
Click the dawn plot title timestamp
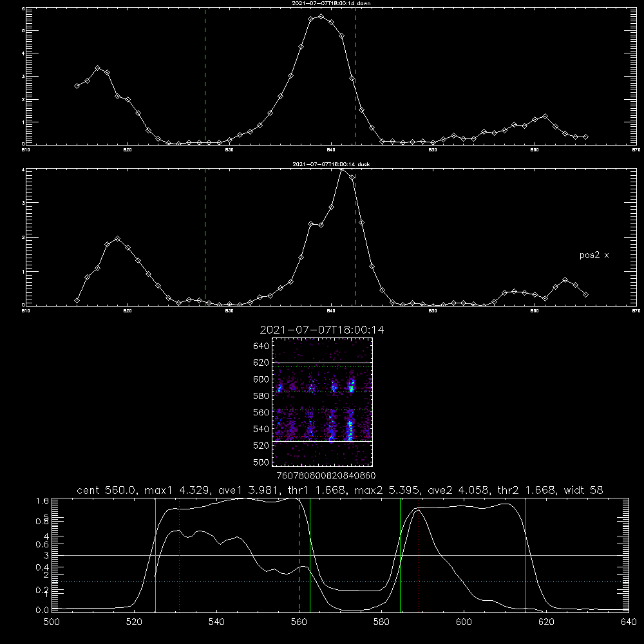pyautogui.click(x=323, y=3)
